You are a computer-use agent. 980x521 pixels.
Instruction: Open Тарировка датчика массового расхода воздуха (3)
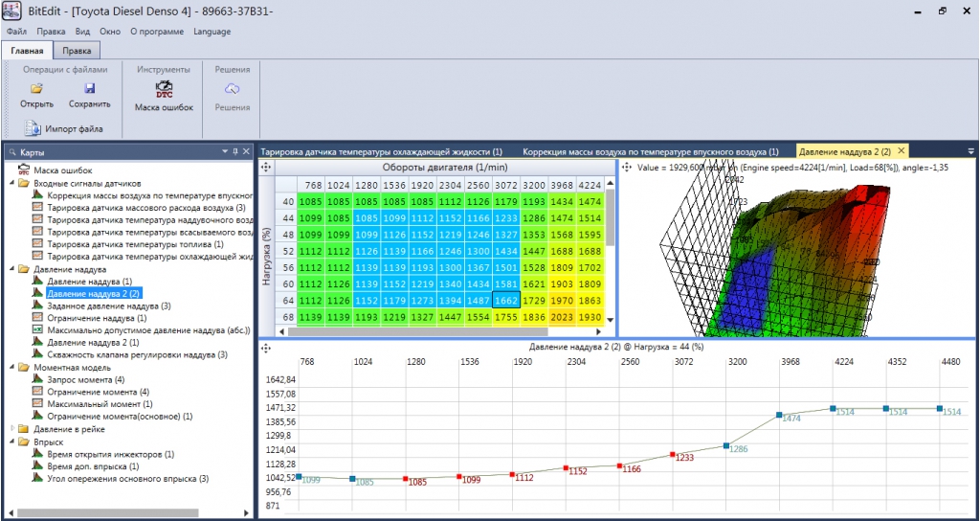click(146, 207)
